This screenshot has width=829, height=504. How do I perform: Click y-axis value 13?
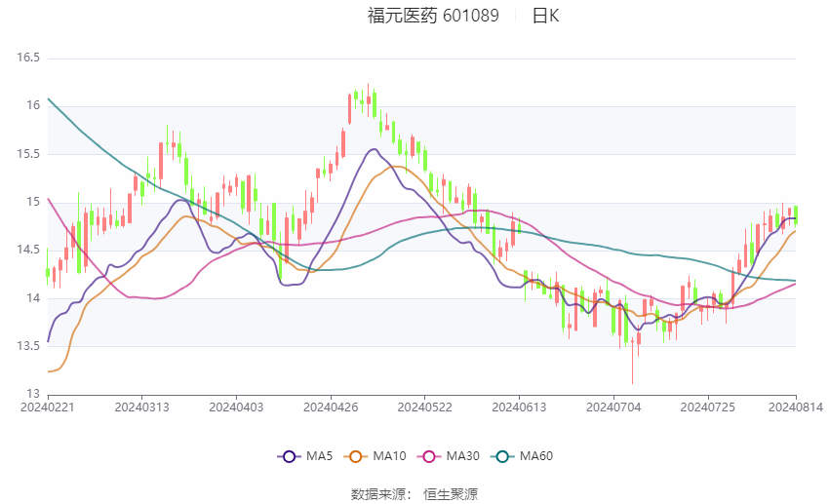(x=33, y=394)
